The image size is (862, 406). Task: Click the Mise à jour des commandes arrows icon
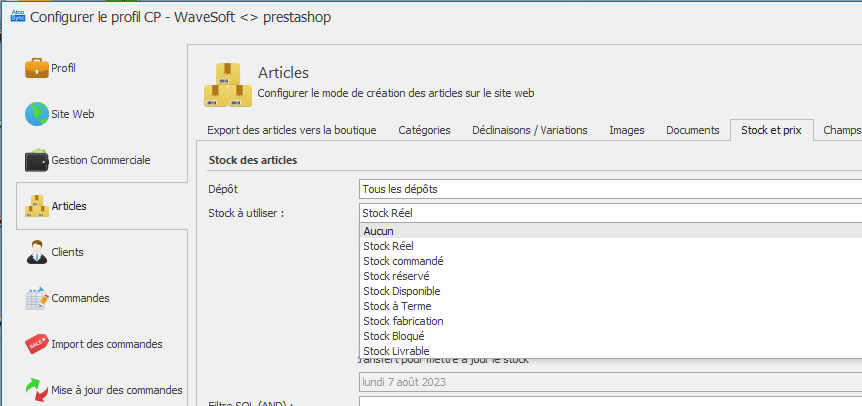[x=37, y=390]
